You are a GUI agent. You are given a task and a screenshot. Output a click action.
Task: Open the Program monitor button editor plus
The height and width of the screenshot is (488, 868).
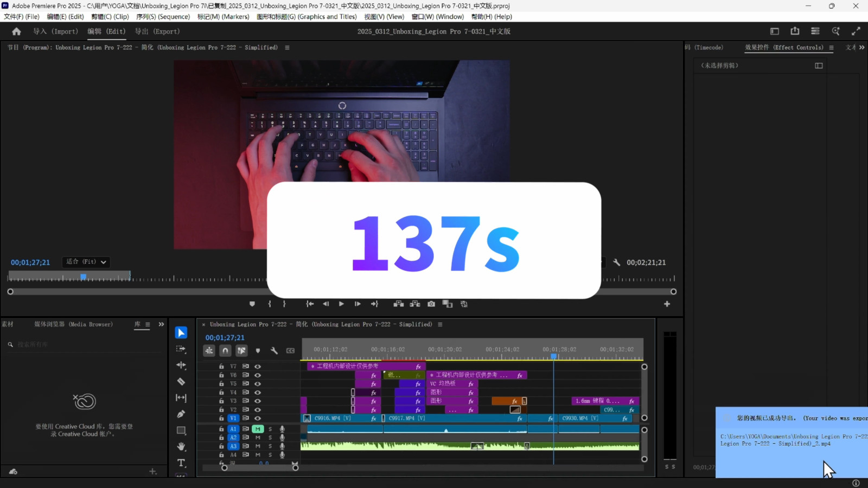coord(667,304)
